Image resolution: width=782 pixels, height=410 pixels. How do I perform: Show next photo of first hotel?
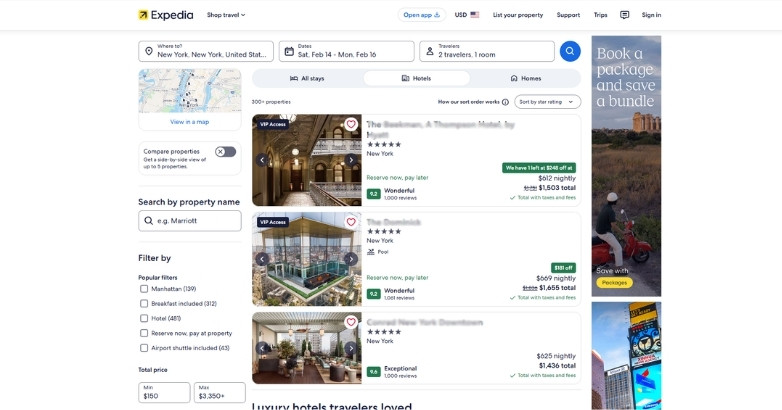coord(351,160)
